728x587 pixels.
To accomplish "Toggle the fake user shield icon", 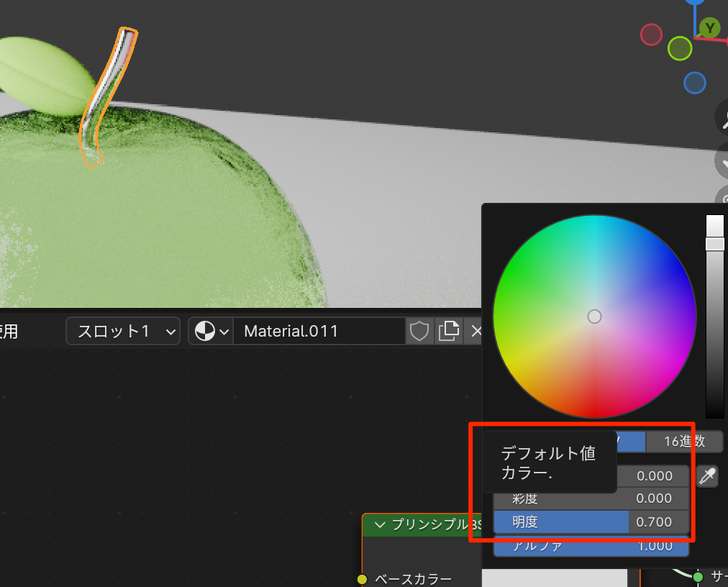I will coord(419,331).
